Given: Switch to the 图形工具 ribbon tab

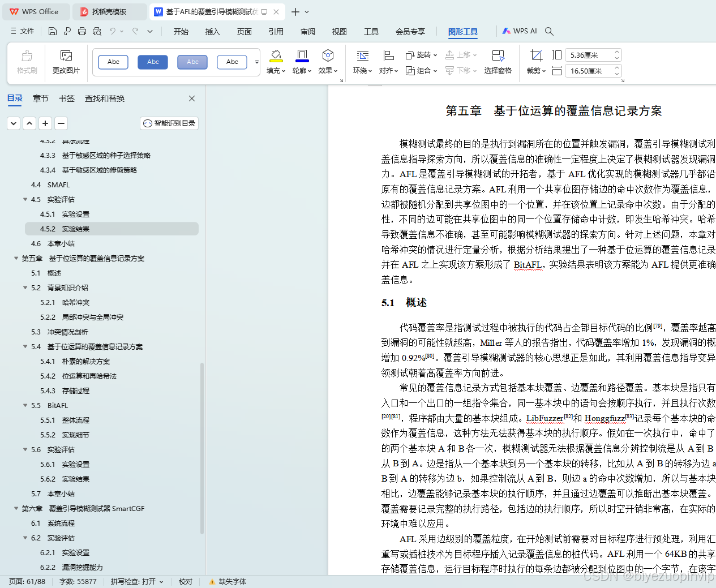Looking at the screenshot, I should point(462,31).
